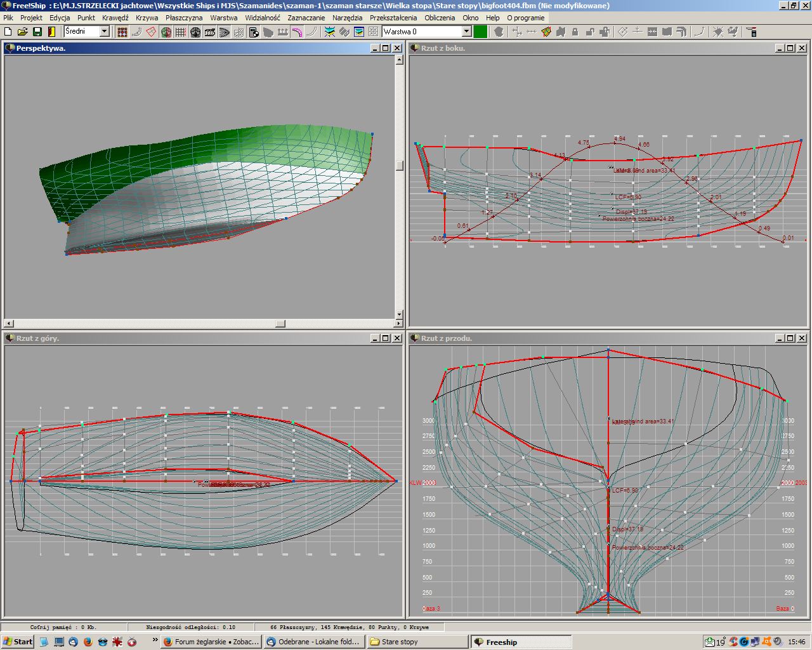Click the grey layers auto-group icon
This screenshot has height=650, width=812.
[344, 32]
